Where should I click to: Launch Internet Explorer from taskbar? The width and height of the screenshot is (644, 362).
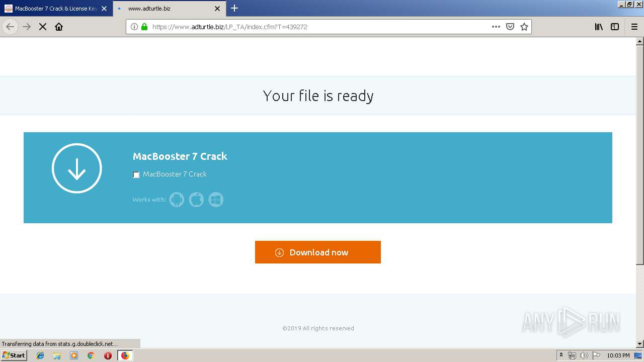pyautogui.click(x=40, y=355)
